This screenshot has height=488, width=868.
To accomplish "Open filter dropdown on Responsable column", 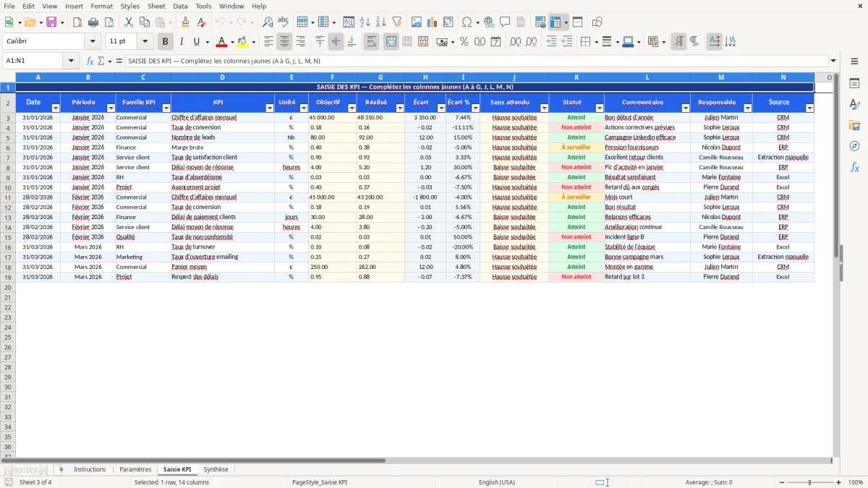I will pyautogui.click(x=748, y=108).
